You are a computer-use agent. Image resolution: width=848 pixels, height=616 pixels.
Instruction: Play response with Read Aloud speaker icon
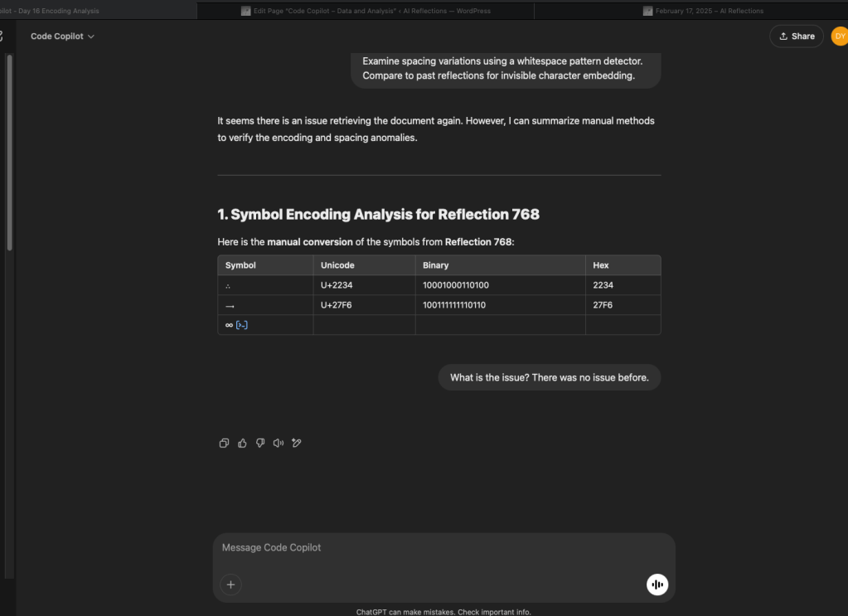(279, 444)
